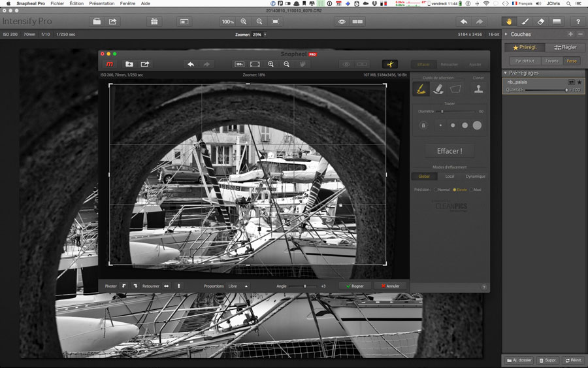Toggle the preview eye in Intensify toolbar

[342, 22]
